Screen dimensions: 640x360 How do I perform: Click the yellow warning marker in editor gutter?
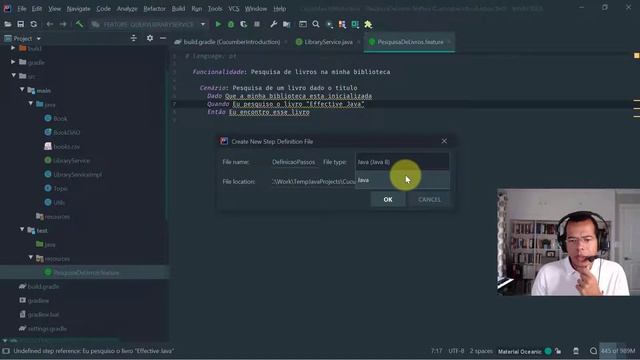[636, 56]
